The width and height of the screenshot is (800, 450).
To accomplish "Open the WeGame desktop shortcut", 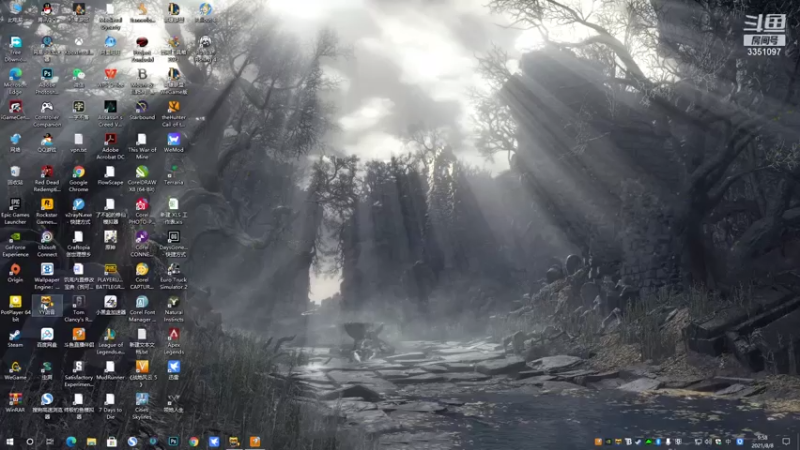I will [x=15, y=370].
